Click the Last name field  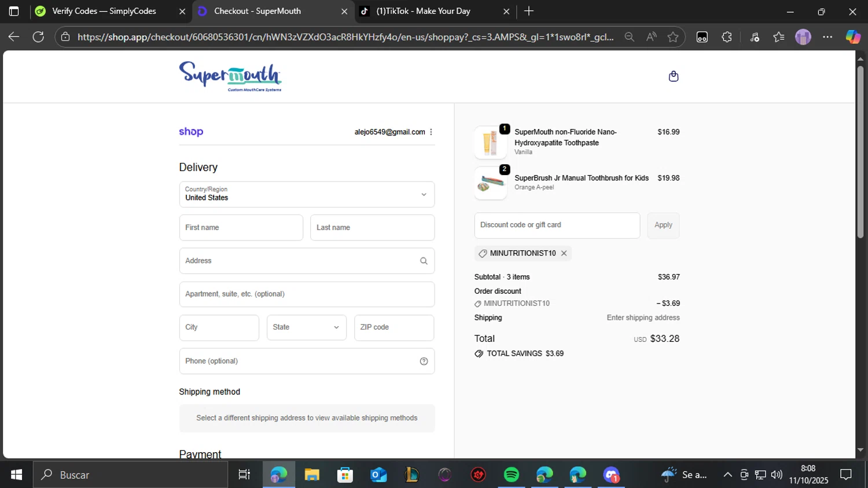tap(372, 228)
